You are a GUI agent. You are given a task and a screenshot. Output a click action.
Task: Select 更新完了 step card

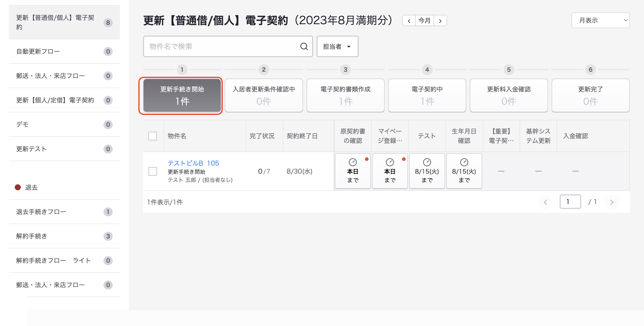[x=590, y=96]
